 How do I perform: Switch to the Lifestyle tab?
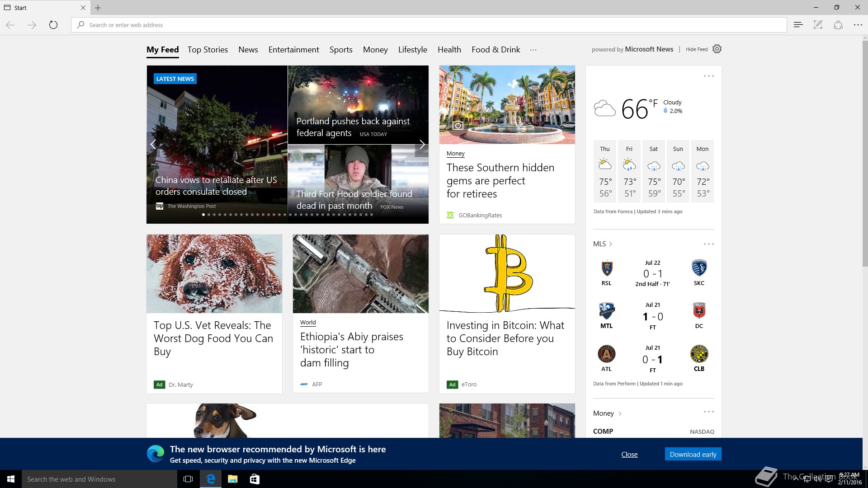pos(413,50)
